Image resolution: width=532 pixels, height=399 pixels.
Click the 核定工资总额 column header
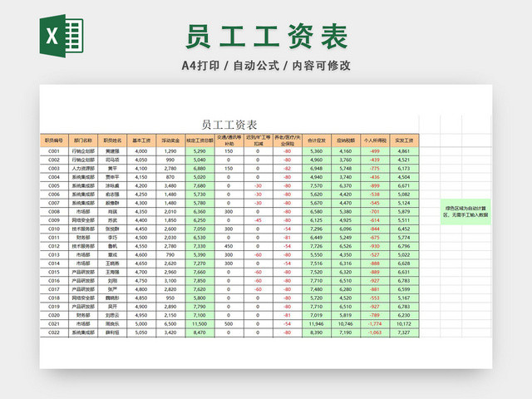(x=199, y=140)
